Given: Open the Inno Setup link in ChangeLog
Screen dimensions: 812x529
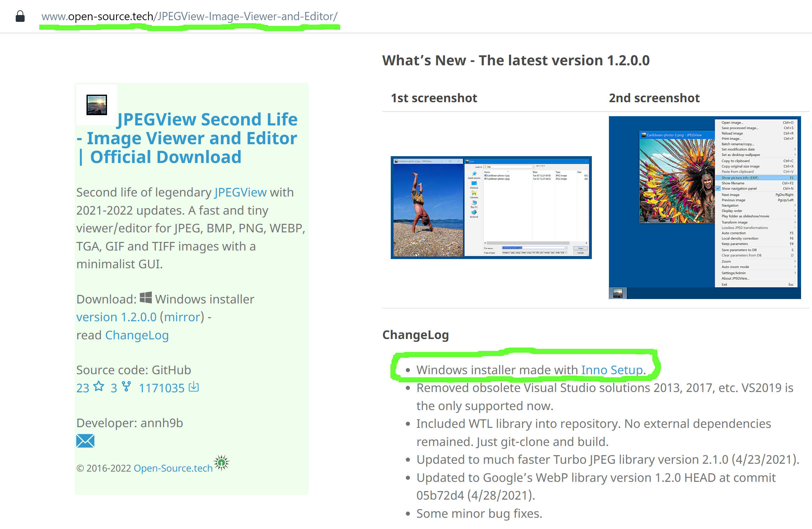Looking at the screenshot, I should (612, 370).
